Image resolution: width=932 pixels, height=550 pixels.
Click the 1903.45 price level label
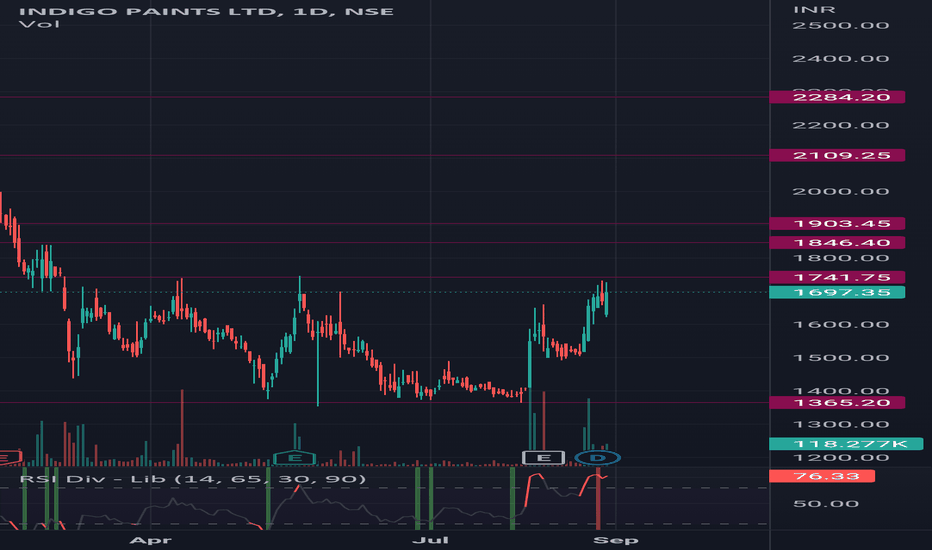(837, 224)
